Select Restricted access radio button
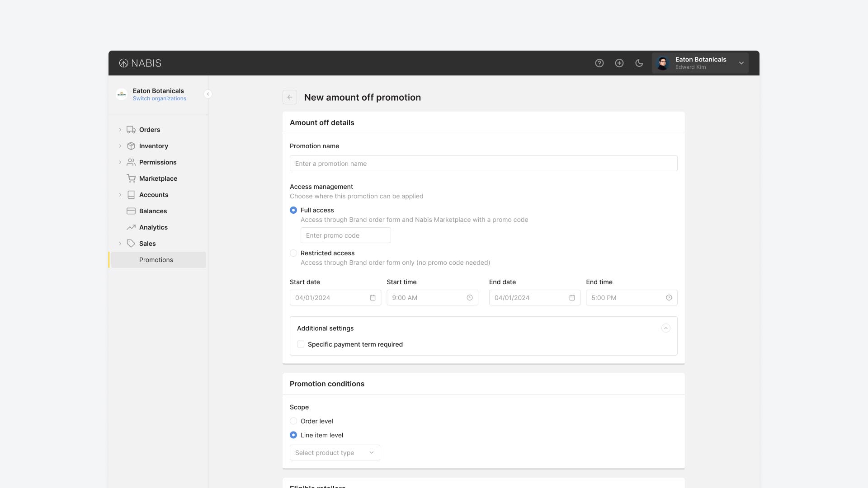 pyautogui.click(x=293, y=253)
